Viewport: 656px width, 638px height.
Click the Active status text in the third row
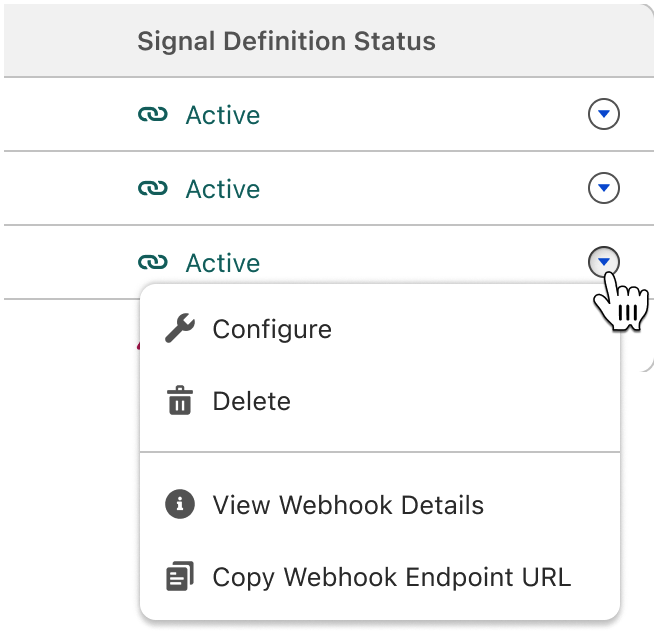223,263
